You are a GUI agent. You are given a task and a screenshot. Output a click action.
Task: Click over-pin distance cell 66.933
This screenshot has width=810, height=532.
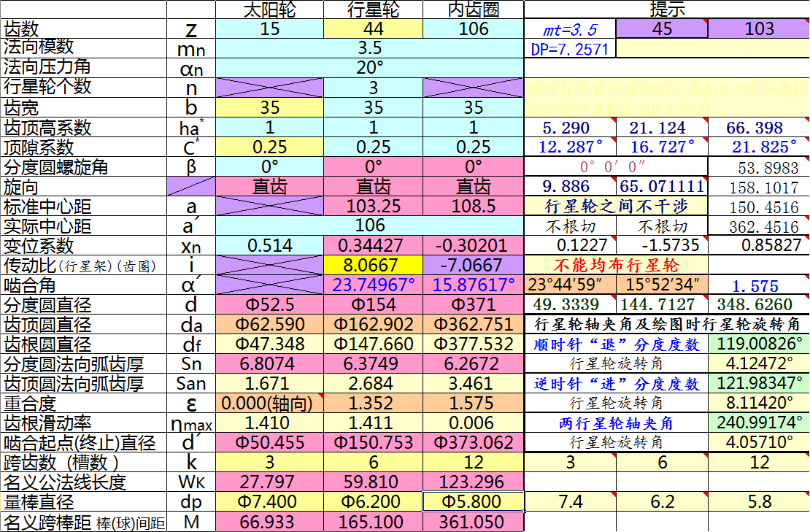pyautogui.click(x=270, y=521)
